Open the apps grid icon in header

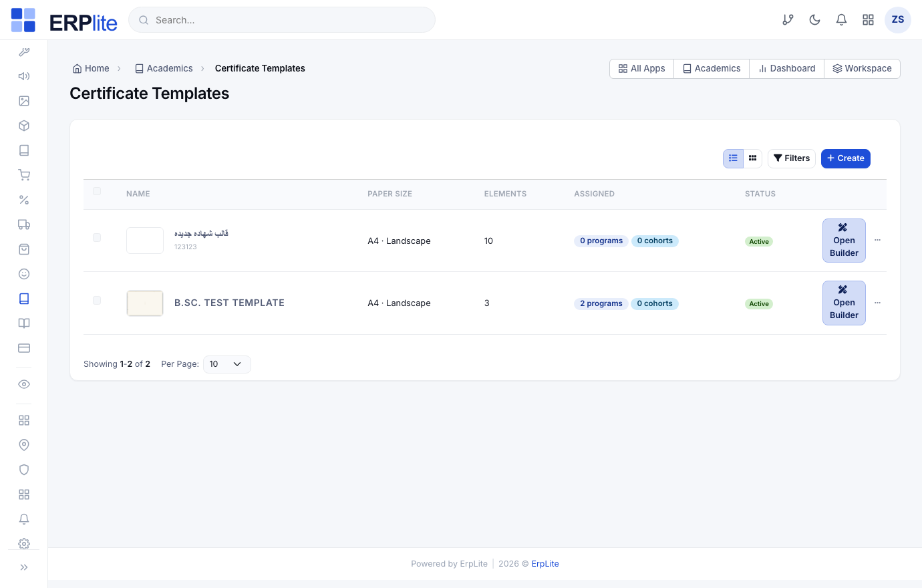(869, 20)
